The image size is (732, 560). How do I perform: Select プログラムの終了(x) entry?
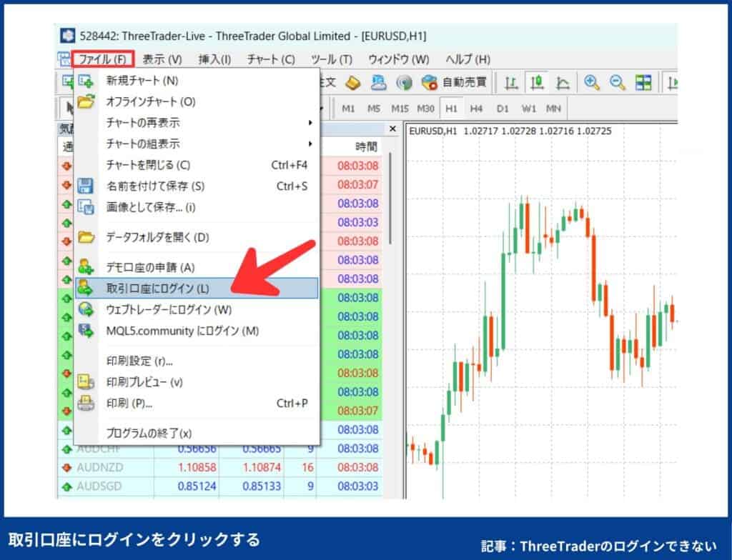(x=197, y=433)
